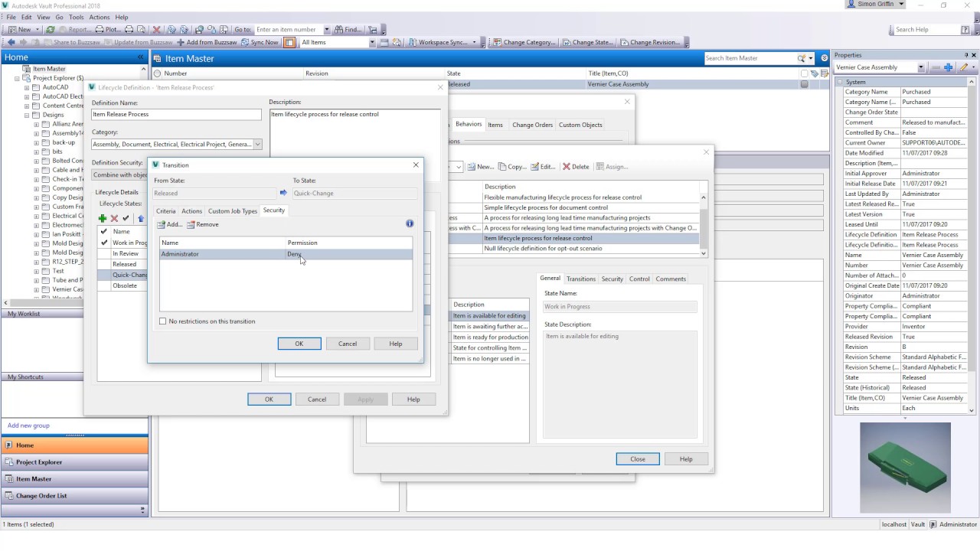Click the 'Enter an item number' field
Image resolution: width=980 pixels, height=551 pixels.
[x=289, y=30]
